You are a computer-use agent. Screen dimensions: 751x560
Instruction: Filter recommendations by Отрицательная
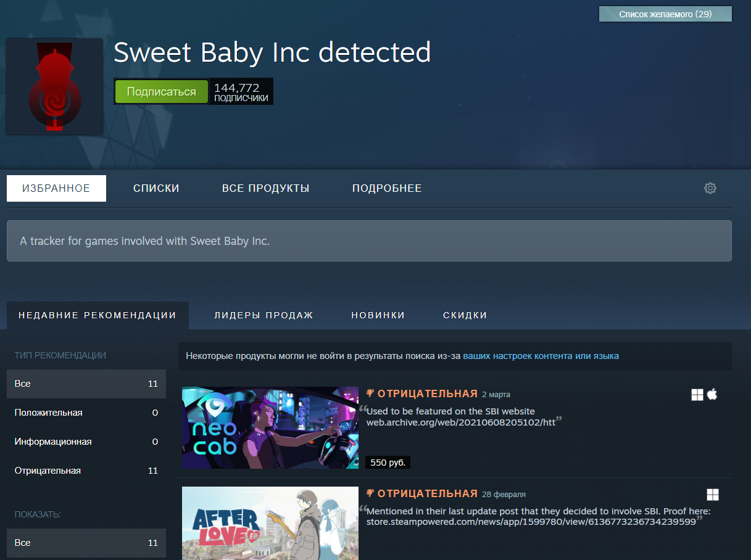86,471
